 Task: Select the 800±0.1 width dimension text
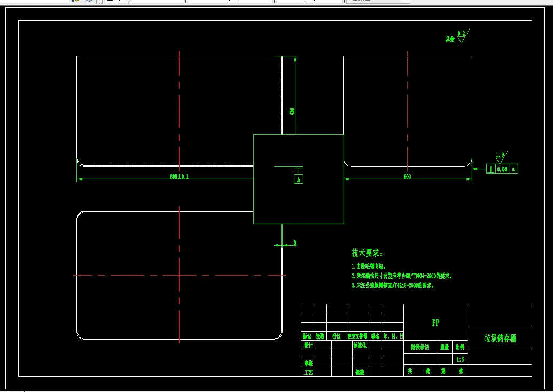180,177
